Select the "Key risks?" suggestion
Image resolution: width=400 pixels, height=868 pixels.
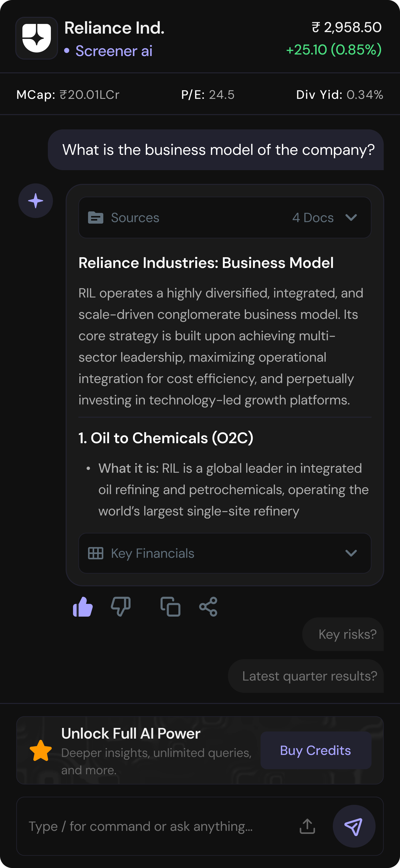click(347, 634)
